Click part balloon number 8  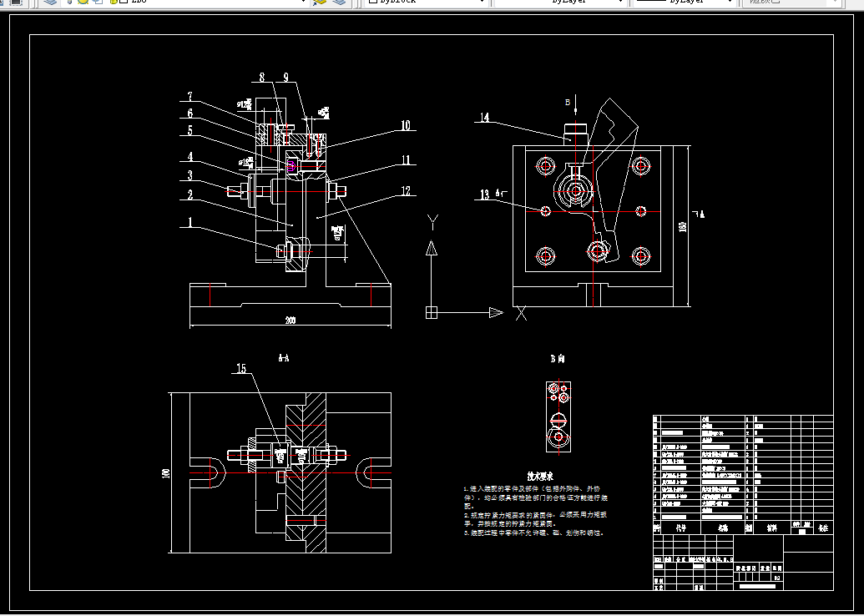[262, 77]
